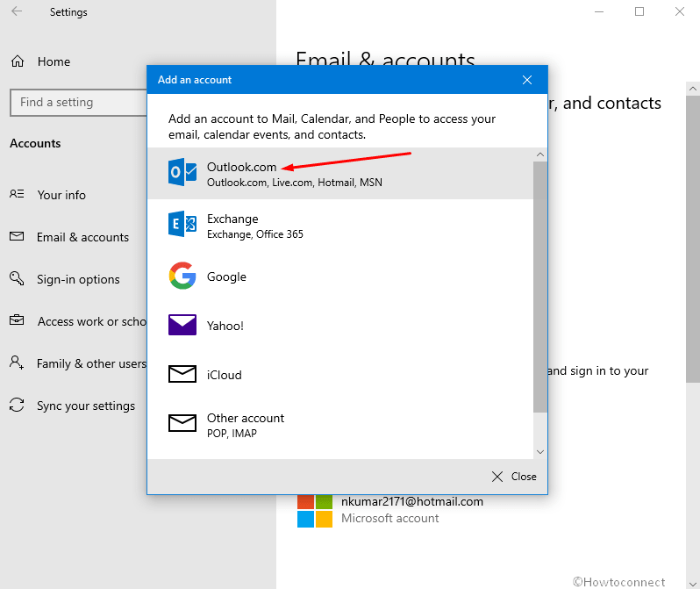Image resolution: width=700 pixels, height=589 pixels.
Task: Close the Settings window
Action: [680, 11]
